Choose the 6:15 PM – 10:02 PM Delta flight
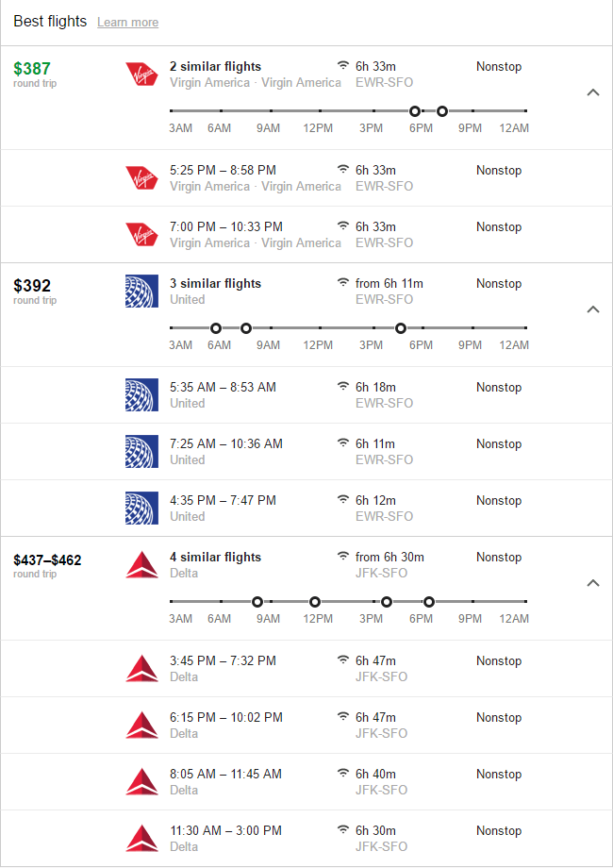The height and width of the screenshot is (868, 613). click(x=226, y=718)
